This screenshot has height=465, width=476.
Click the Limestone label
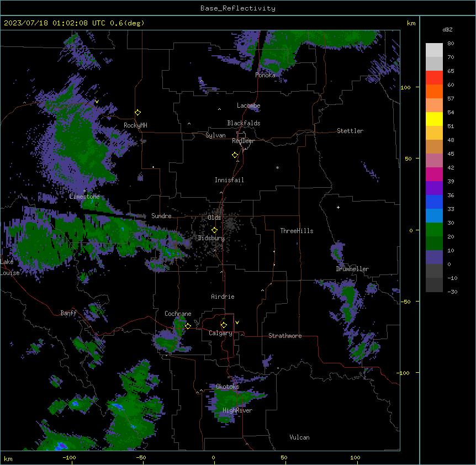click(84, 197)
